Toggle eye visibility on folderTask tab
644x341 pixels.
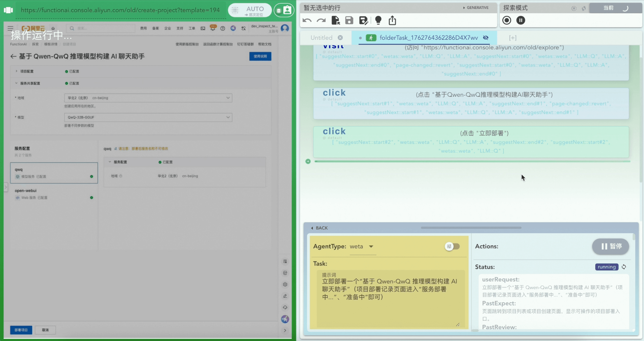[486, 38]
